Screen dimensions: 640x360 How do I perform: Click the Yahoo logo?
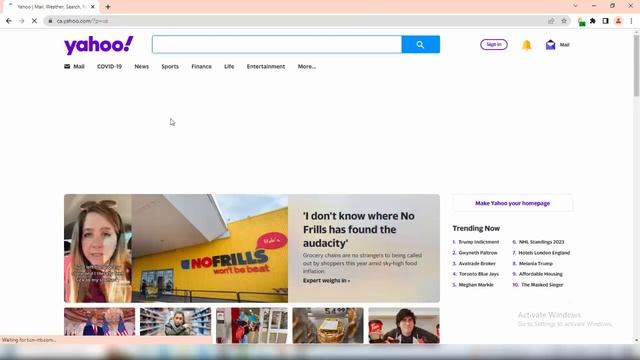(x=99, y=45)
